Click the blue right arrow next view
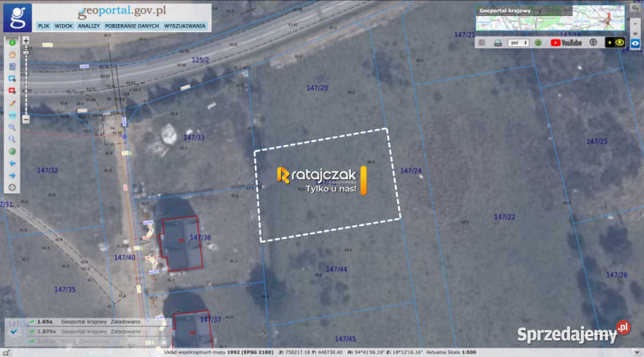The image size is (644, 357). pyautogui.click(x=12, y=175)
